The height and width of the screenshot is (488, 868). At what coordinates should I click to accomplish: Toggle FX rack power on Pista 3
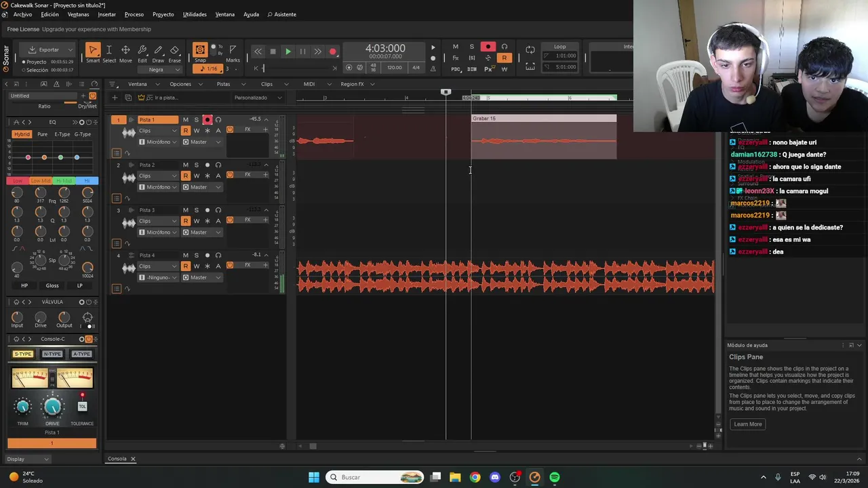[x=230, y=220]
